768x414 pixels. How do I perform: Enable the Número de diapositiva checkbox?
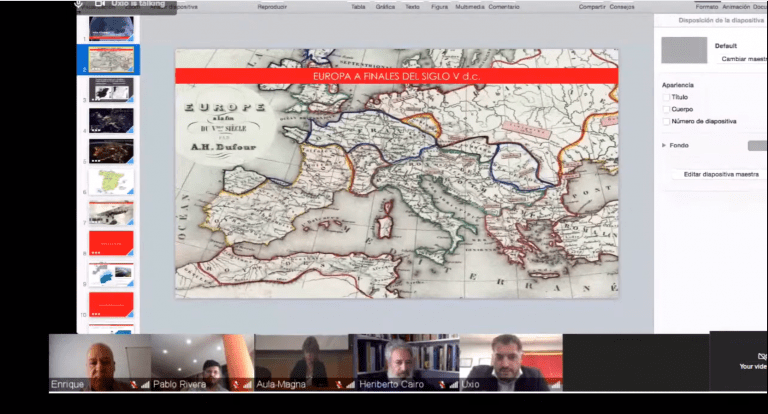click(x=666, y=121)
